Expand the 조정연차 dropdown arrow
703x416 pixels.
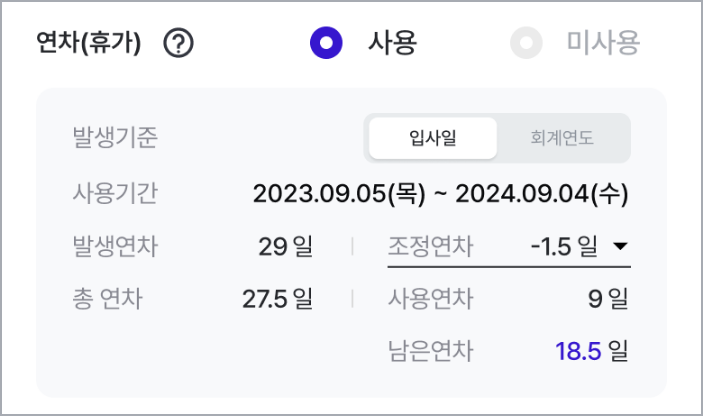(620, 246)
